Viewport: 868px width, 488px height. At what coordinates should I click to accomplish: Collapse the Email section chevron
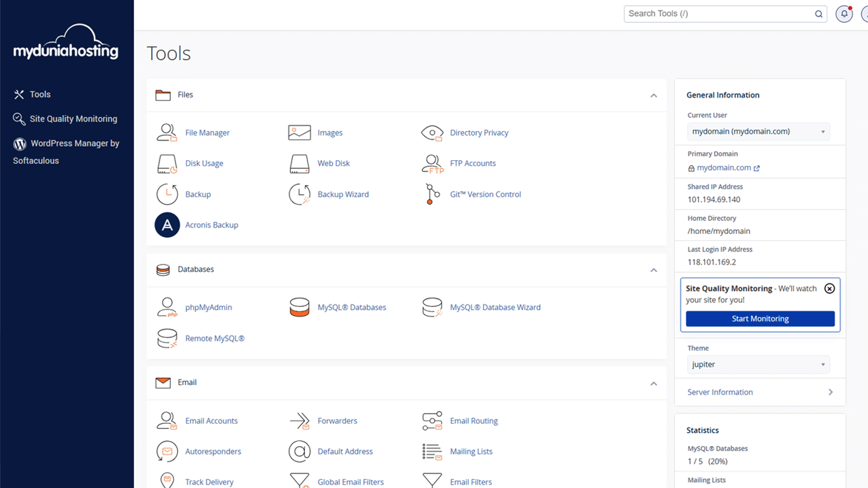653,383
